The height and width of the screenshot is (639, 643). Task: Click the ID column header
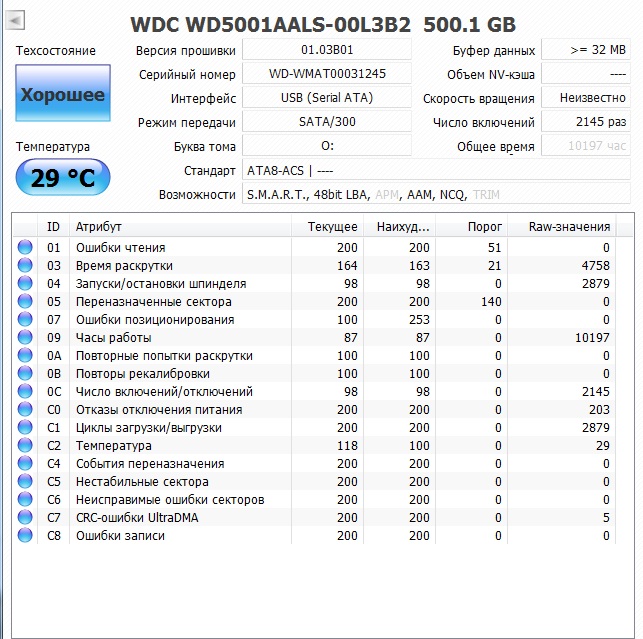[53, 227]
